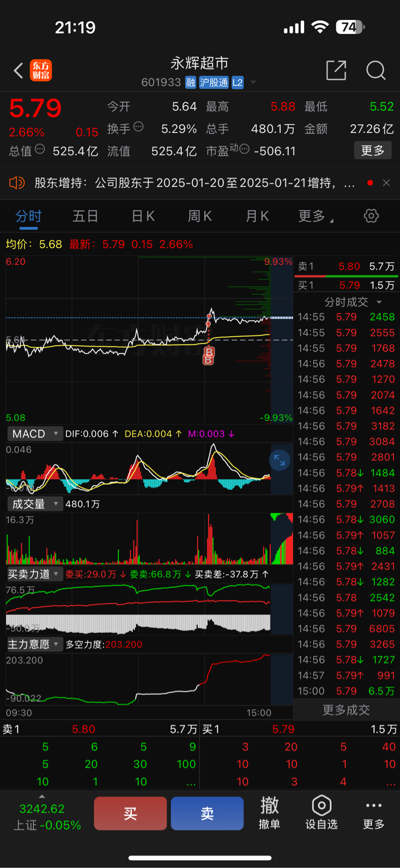Open the 成交量 indicator dropdown
This screenshot has height=868, width=400.
click(x=35, y=504)
